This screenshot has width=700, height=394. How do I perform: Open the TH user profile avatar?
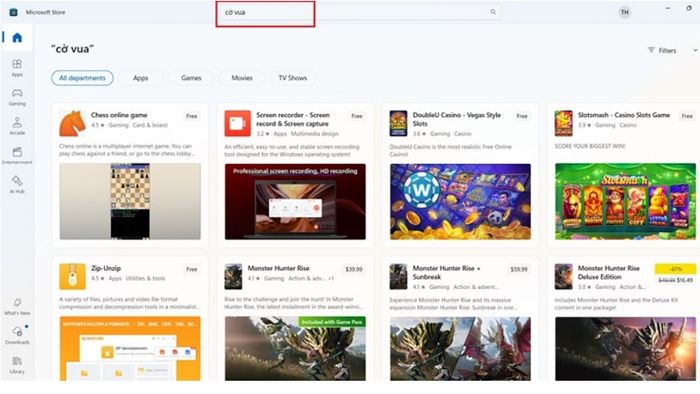(625, 12)
